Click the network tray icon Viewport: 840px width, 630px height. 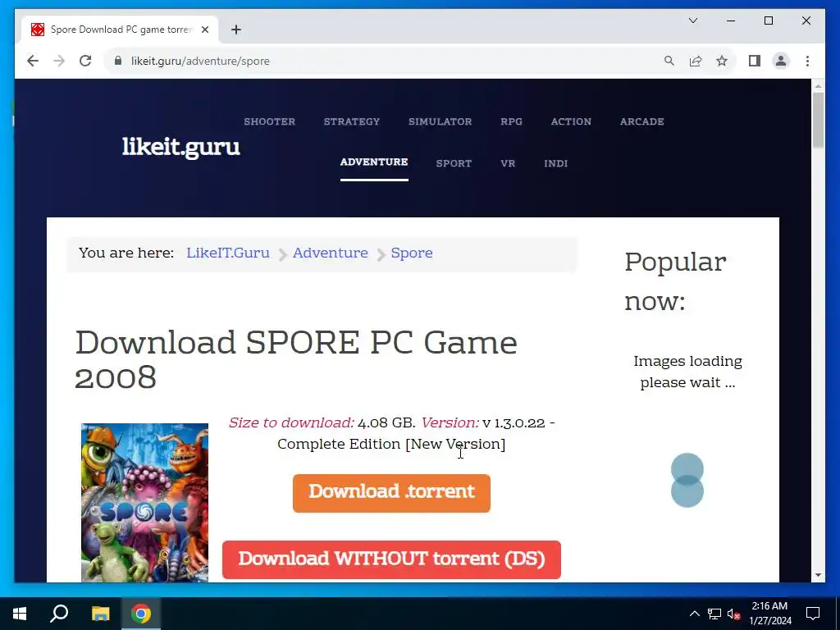714,614
